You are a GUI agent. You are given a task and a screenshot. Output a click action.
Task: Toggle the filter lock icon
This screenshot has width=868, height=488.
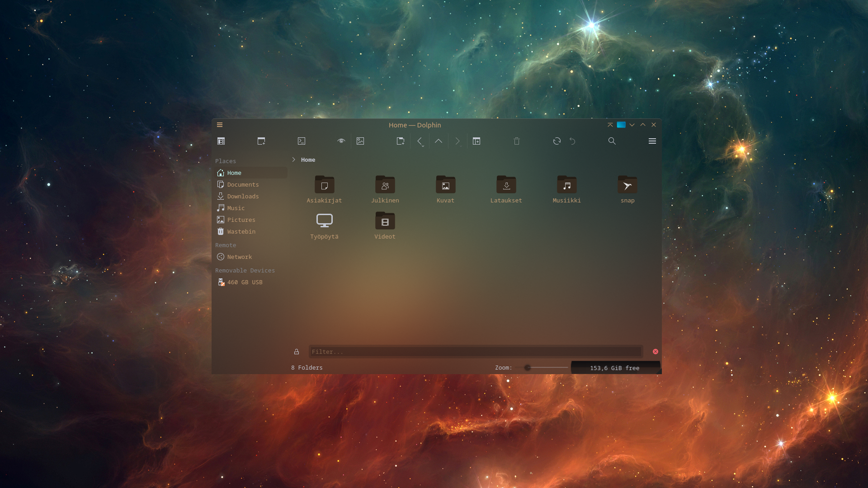(x=297, y=352)
